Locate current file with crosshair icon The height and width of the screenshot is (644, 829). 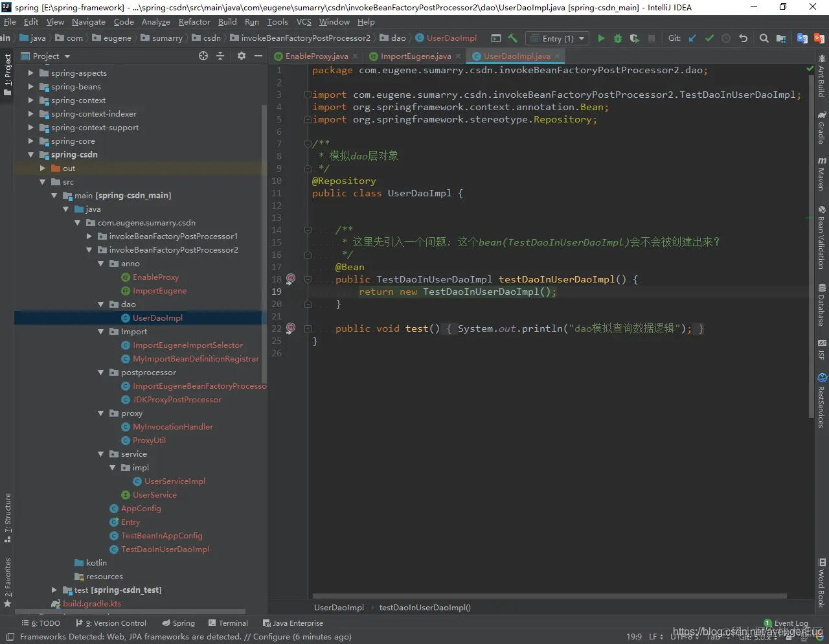pyautogui.click(x=203, y=56)
